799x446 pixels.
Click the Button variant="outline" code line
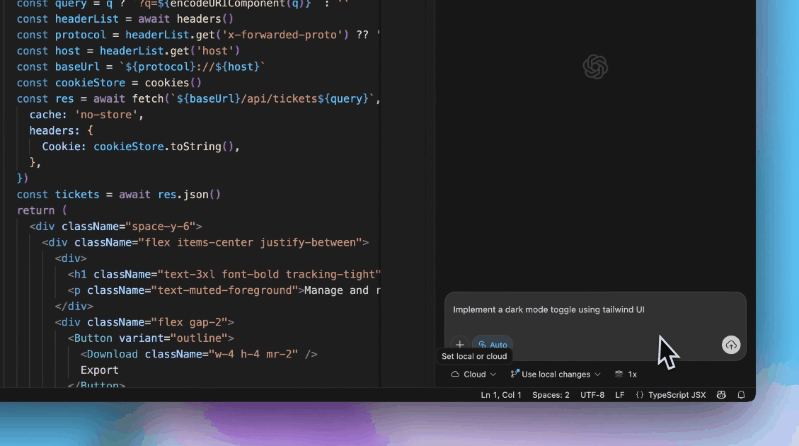pyautogui.click(x=150, y=338)
